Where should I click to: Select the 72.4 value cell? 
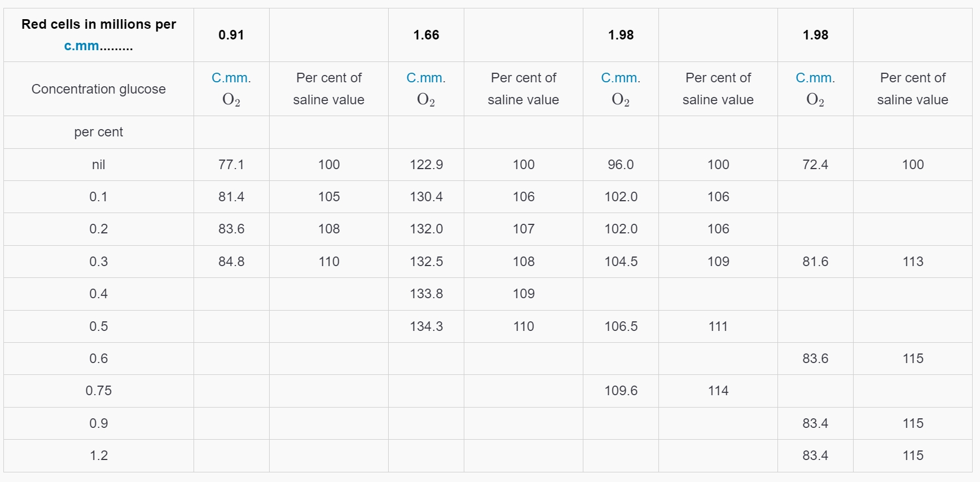click(x=815, y=165)
